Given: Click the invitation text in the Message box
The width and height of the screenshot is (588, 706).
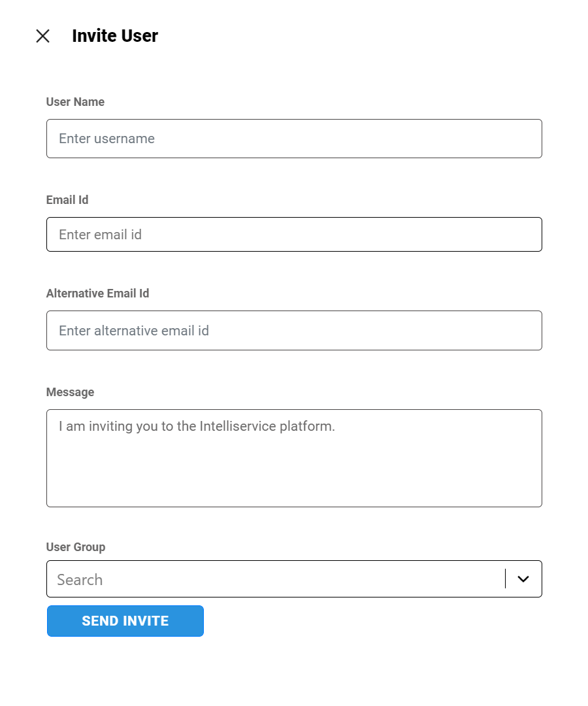Looking at the screenshot, I should pos(196,427).
